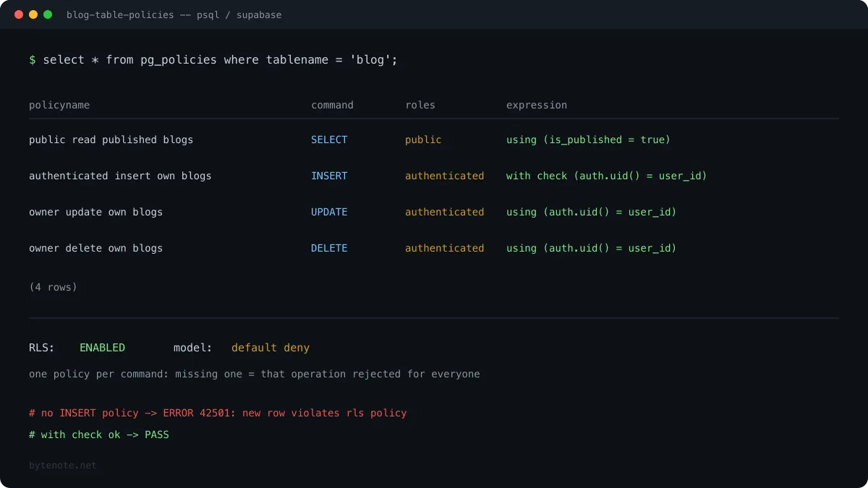This screenshot has height=488, width=868.
Task: Click the 'command' column header
Action: click(x=332, y=105)
